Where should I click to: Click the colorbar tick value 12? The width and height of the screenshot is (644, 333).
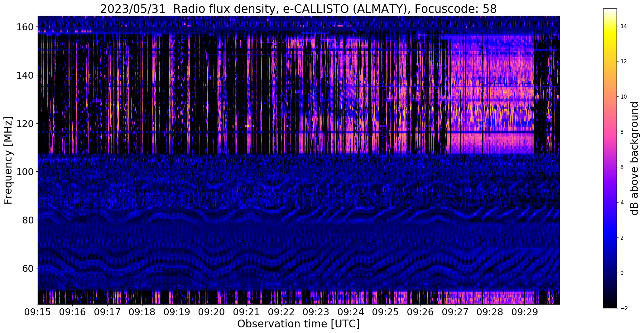coord(624,61)
